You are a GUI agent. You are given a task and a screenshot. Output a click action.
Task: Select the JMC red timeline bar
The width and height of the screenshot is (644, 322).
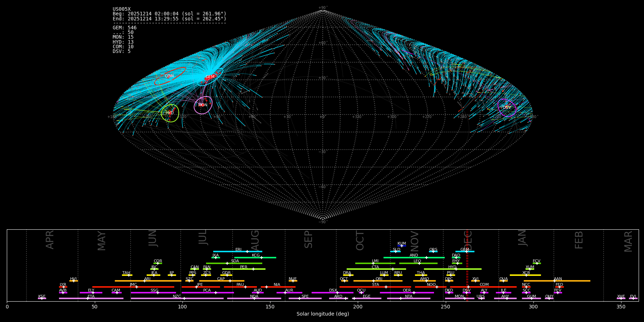click(x=133, y=287)
